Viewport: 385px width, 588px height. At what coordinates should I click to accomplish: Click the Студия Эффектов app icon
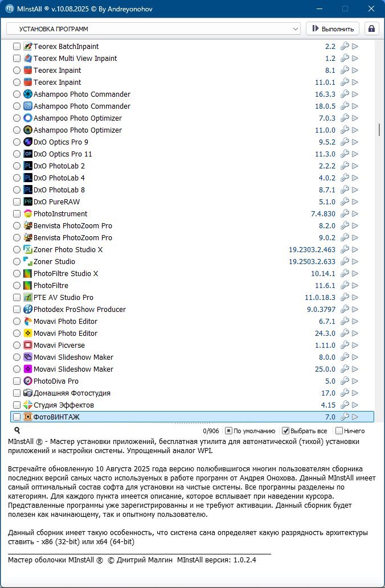[x=28, y=405]
